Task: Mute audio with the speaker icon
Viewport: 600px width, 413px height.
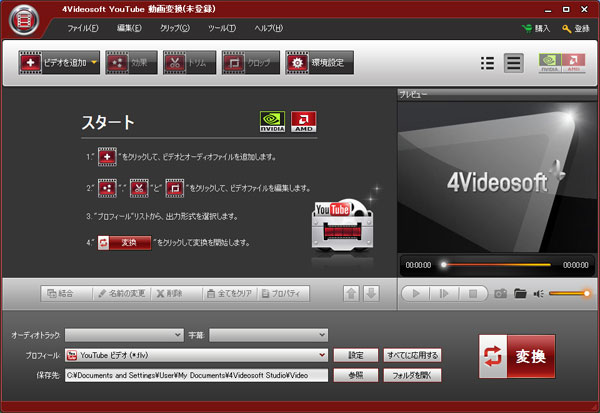Action: coord(539,294)
